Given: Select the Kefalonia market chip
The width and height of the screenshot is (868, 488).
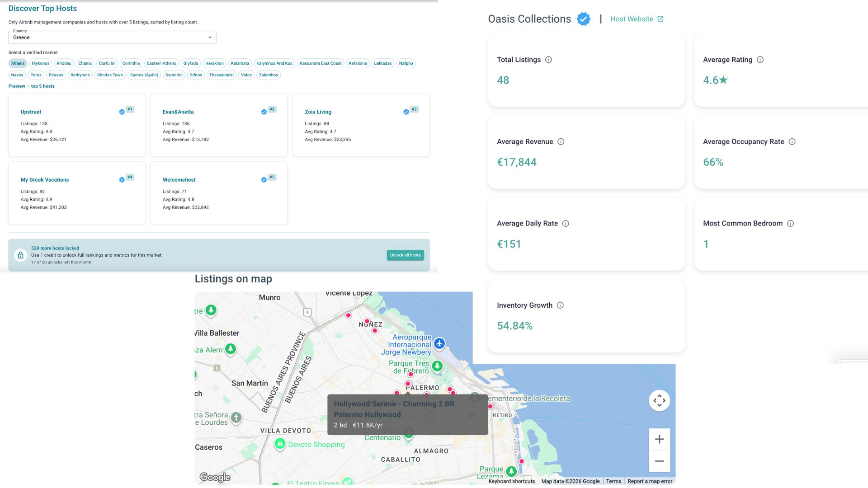Looking at the screenshot, I should pyautogui.click(x=358, y=63).
